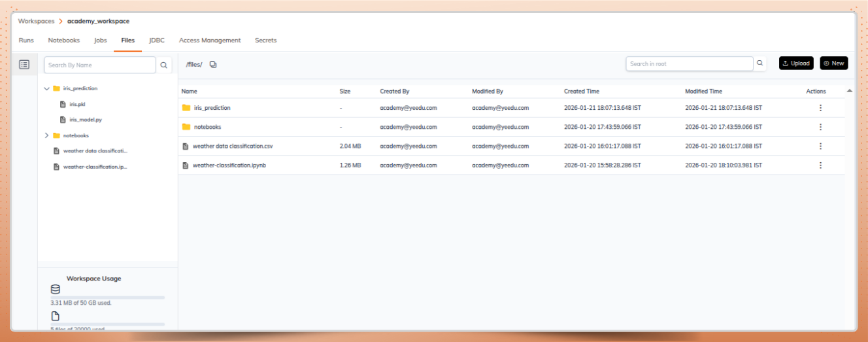Click the sidebar search magnifier icon

(x=164, y=65)
